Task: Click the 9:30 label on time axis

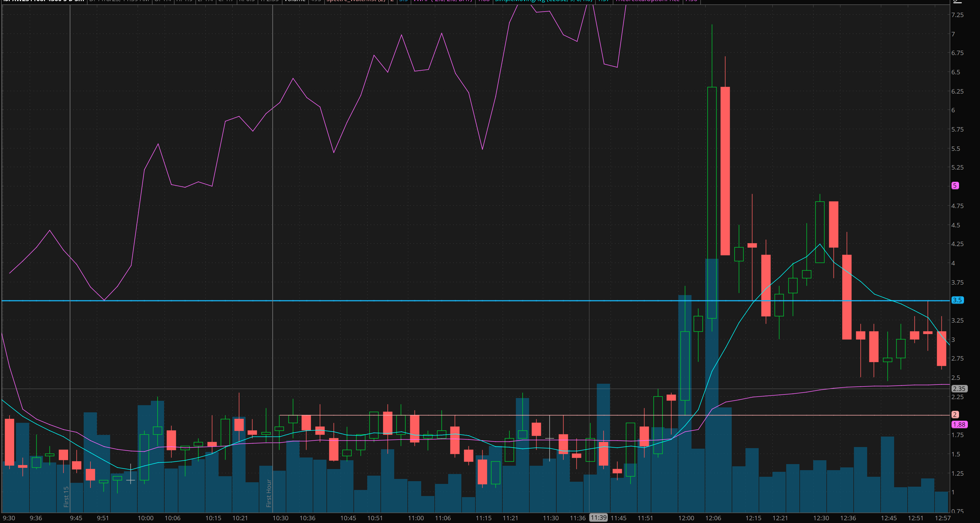Action: 9,518
